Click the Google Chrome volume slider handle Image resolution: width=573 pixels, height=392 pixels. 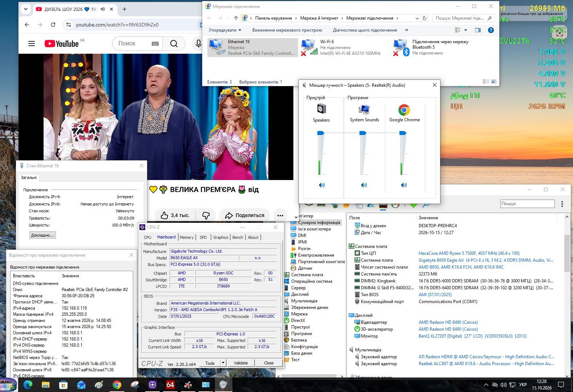pyautogui.click(x=403, y=133)
